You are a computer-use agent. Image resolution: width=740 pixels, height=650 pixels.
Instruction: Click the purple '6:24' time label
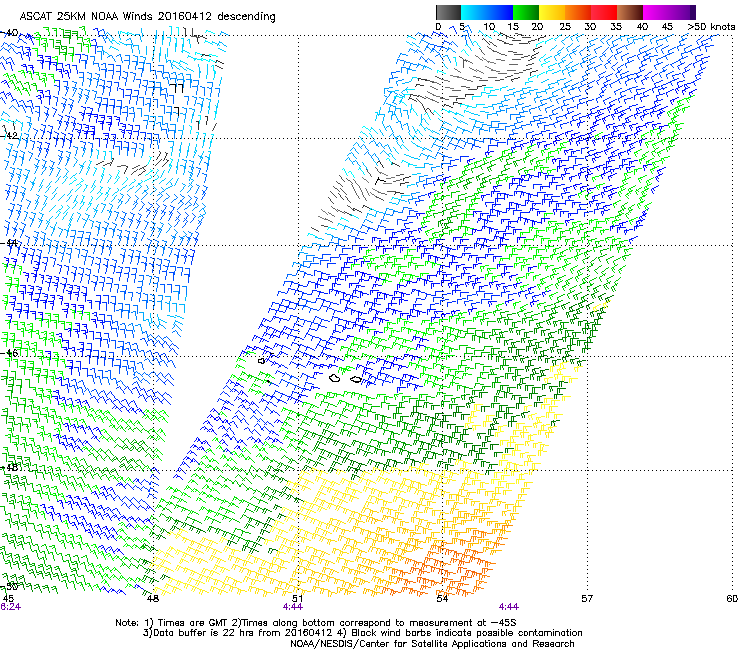click(10, 607)
